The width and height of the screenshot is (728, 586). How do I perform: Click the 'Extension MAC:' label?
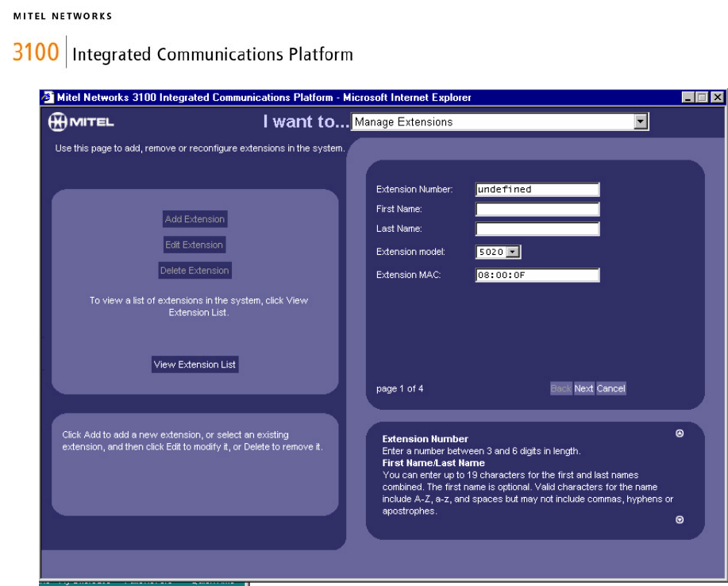(x=408, y=275)
